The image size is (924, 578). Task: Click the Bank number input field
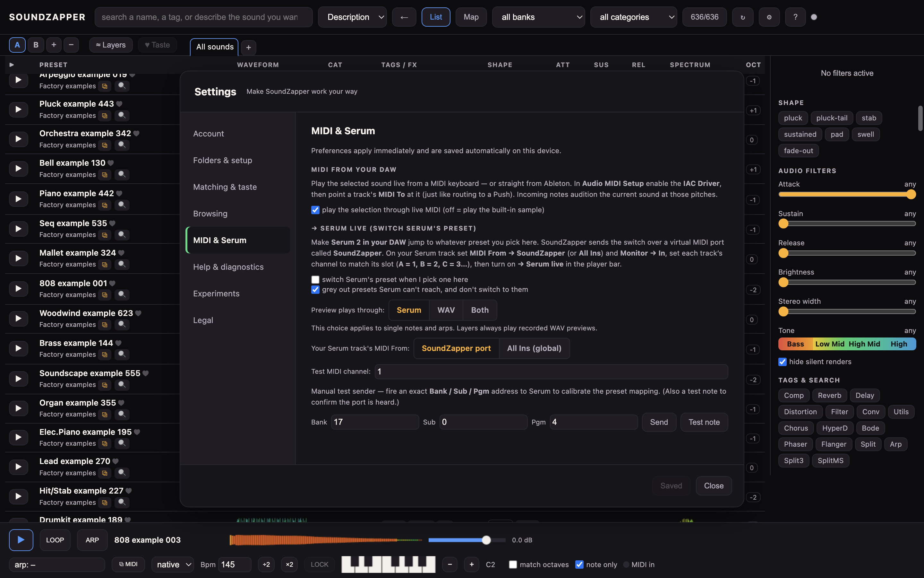(x=375, y=422)
